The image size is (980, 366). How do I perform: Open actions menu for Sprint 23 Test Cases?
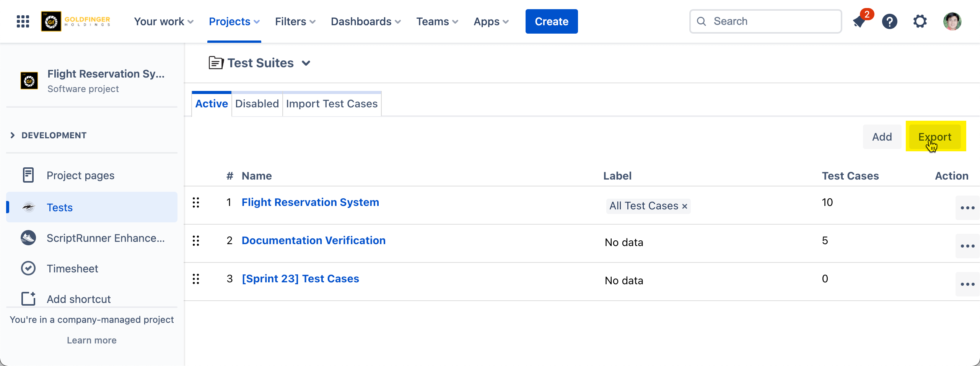pos(967,284)
